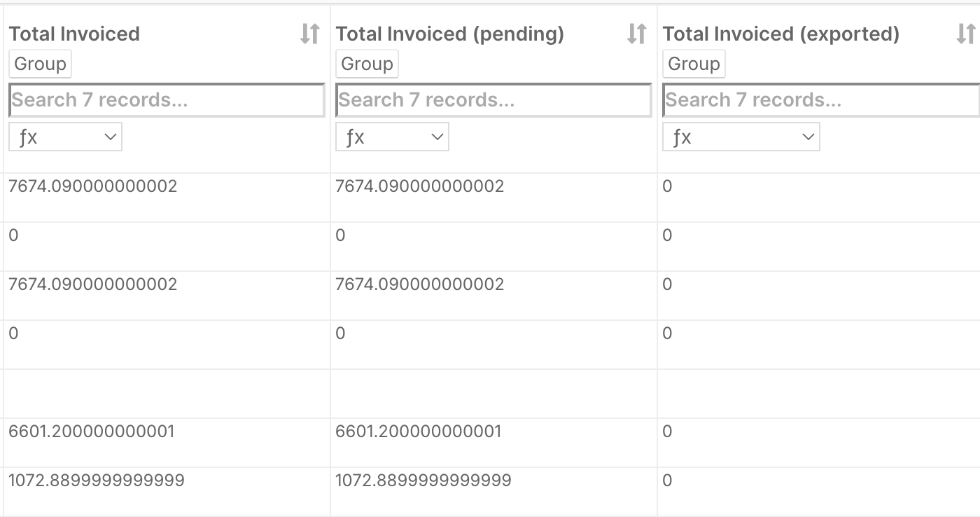Select the Total Invoiced (exported) search input
Screen dimensions: 980x517
click(820, 100)
